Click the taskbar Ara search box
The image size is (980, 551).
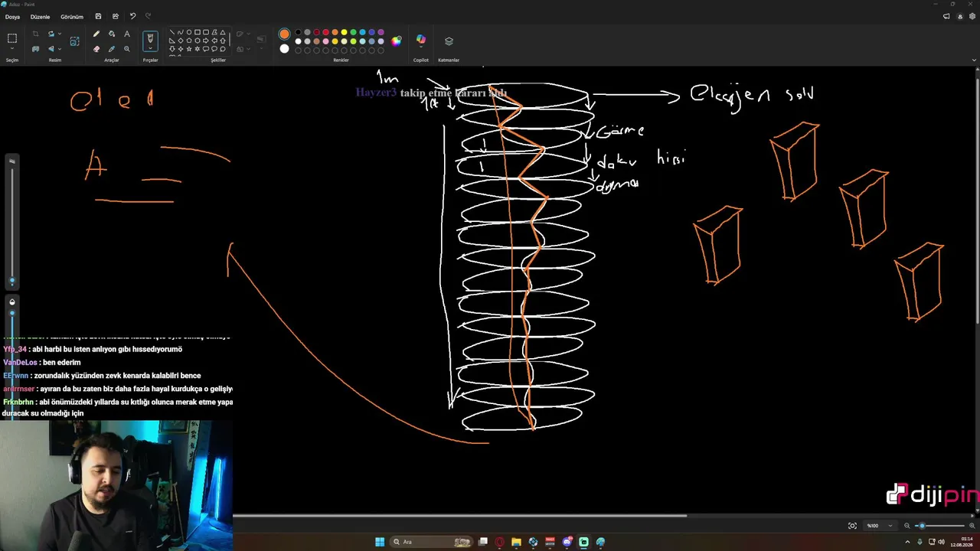point(431,542)
